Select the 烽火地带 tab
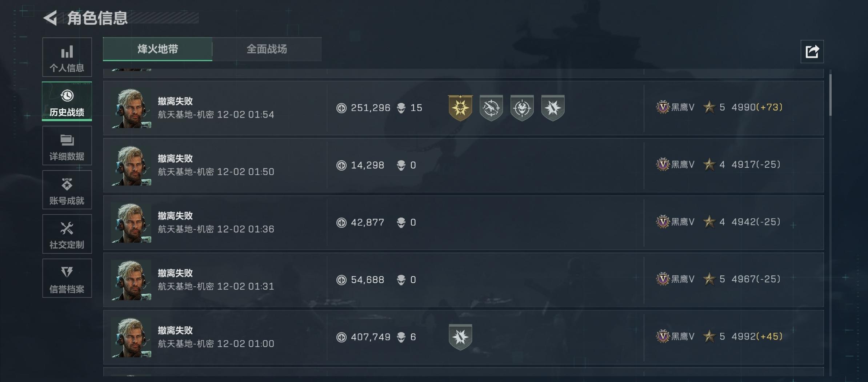Screen dimensions: 868x382 tap(157, 49)
